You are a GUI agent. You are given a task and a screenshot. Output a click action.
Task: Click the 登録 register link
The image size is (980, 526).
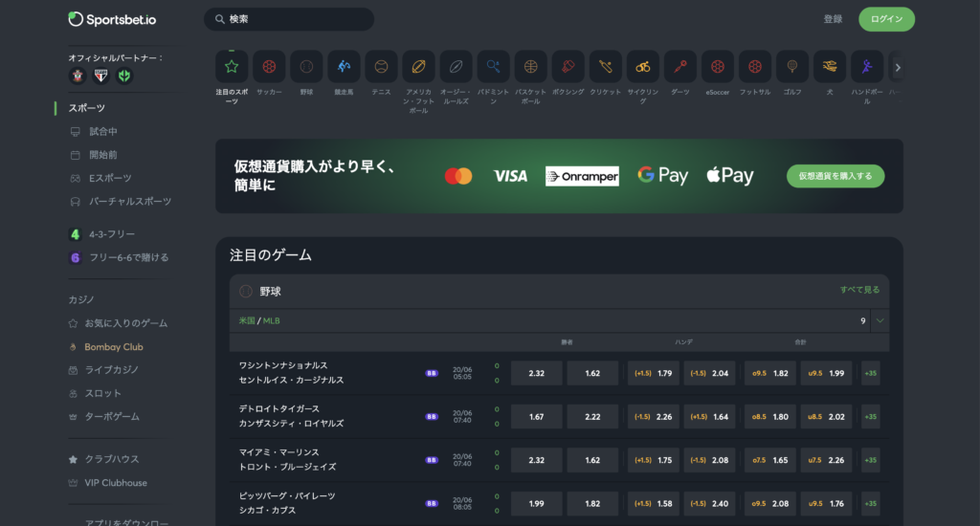pos(833,19)
